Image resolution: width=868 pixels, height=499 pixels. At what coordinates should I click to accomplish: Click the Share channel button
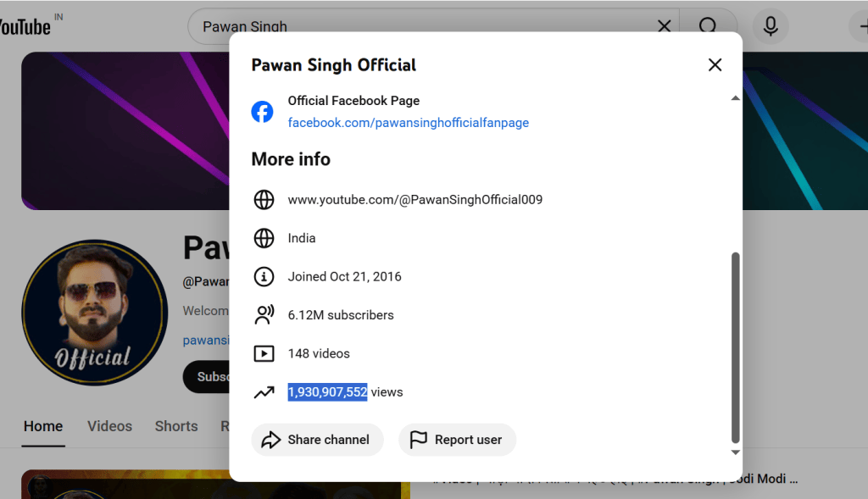pos(317,440)
